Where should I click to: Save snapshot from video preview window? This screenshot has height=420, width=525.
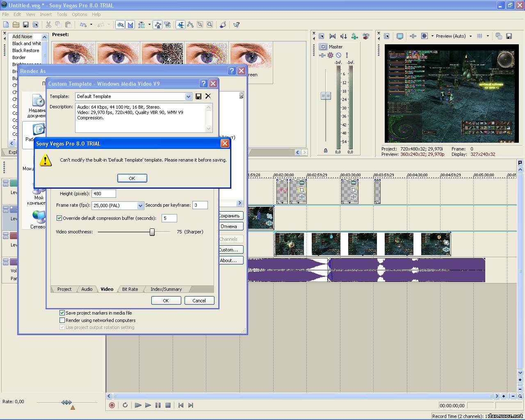click(509, 36)
